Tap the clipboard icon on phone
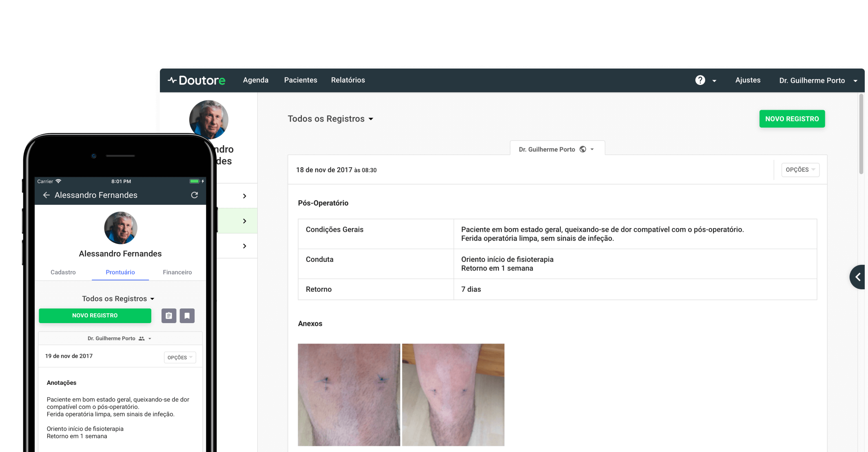This screenshot has width=868, height=452. click(169, 316)
